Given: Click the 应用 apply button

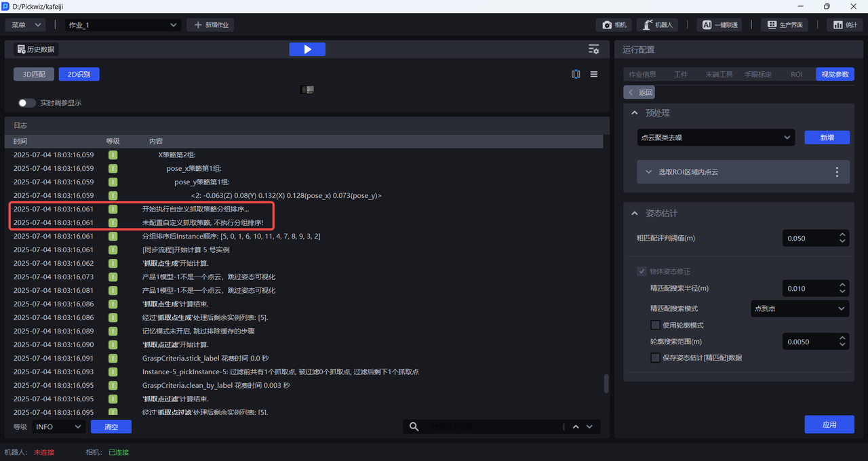Looking at the screenshot, I should 829,424.
